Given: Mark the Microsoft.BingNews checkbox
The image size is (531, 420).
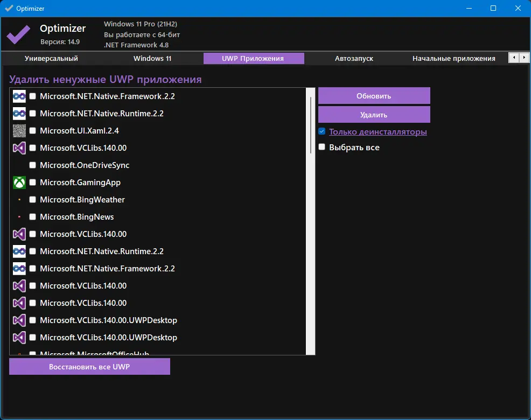Looking at the screenshot, I should 32,217.
